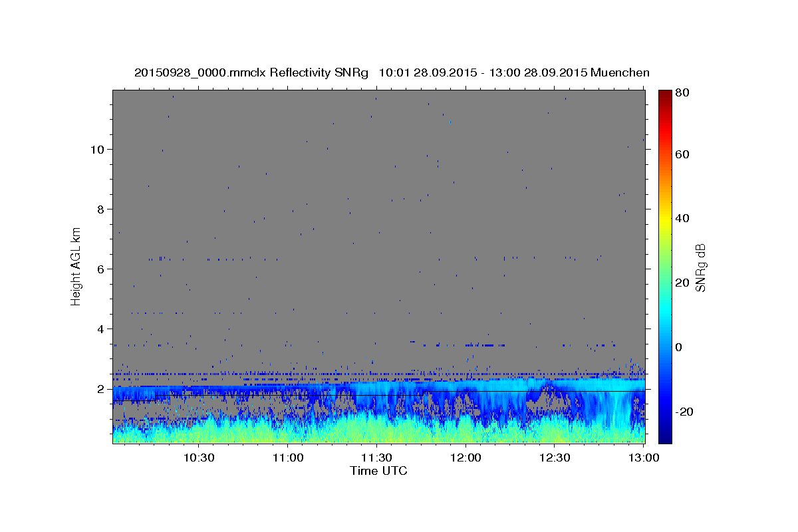Viewport: 798px width, 532px height.
Task: Click the height tick label 10
Action: 98,150
